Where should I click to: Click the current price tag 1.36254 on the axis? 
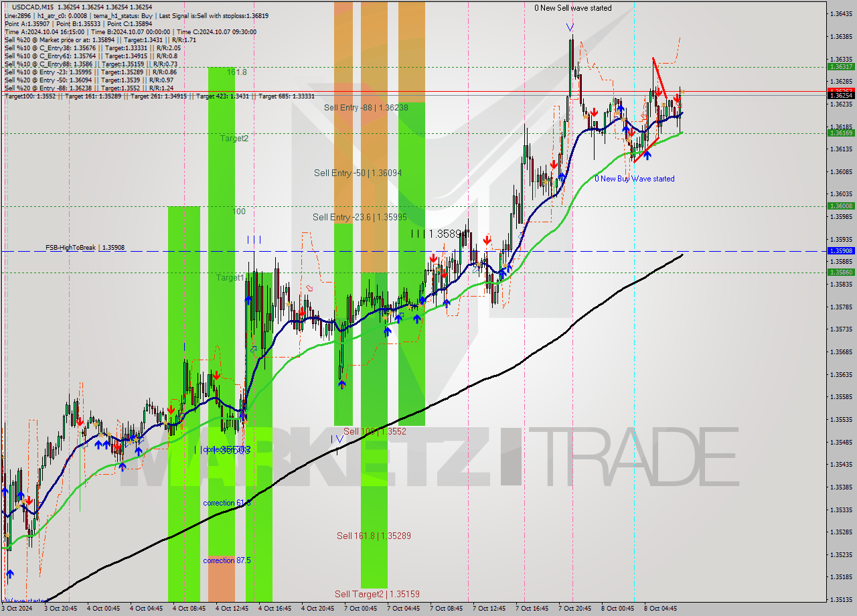pyautogui.click(x=841, y=96)
